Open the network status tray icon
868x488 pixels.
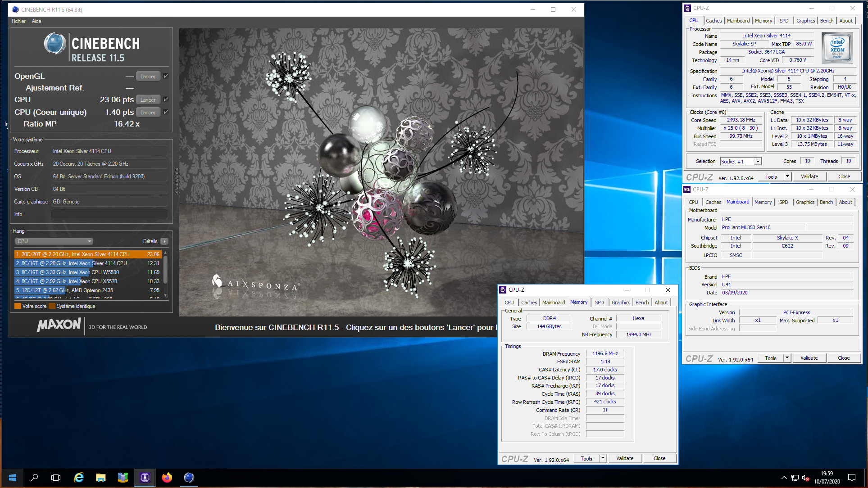tap(795, 478)
